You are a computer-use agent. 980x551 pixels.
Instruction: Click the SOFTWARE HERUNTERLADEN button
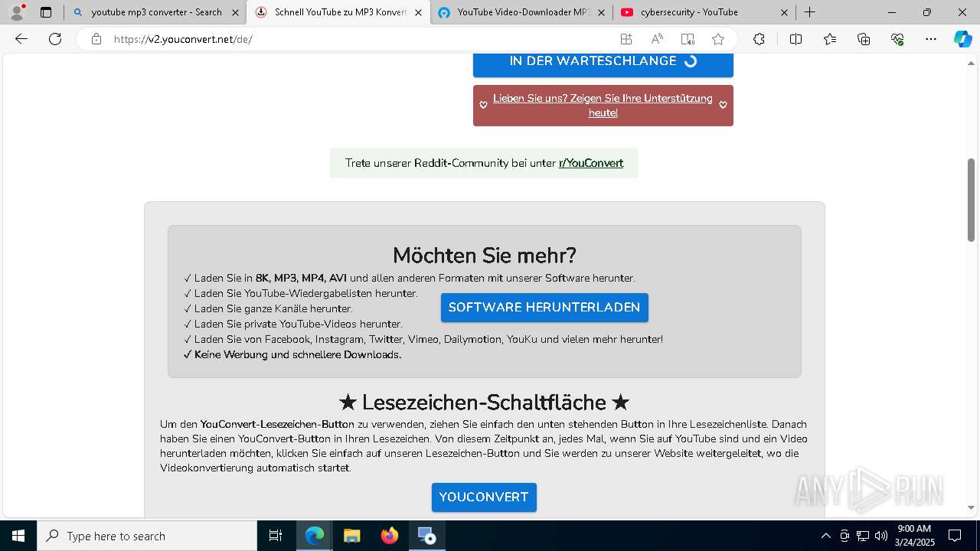pyautogui.click(x=544, y=308)
